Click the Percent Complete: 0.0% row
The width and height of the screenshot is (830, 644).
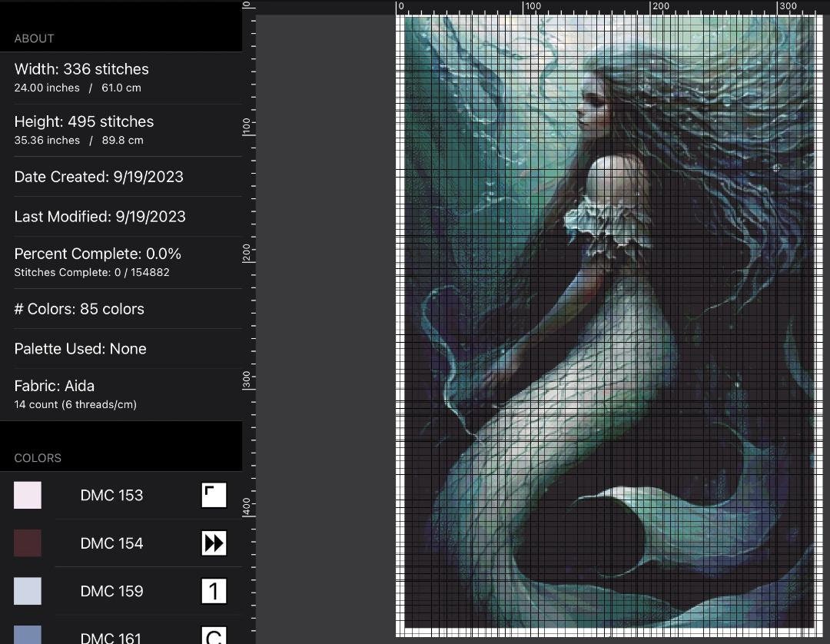98,261
